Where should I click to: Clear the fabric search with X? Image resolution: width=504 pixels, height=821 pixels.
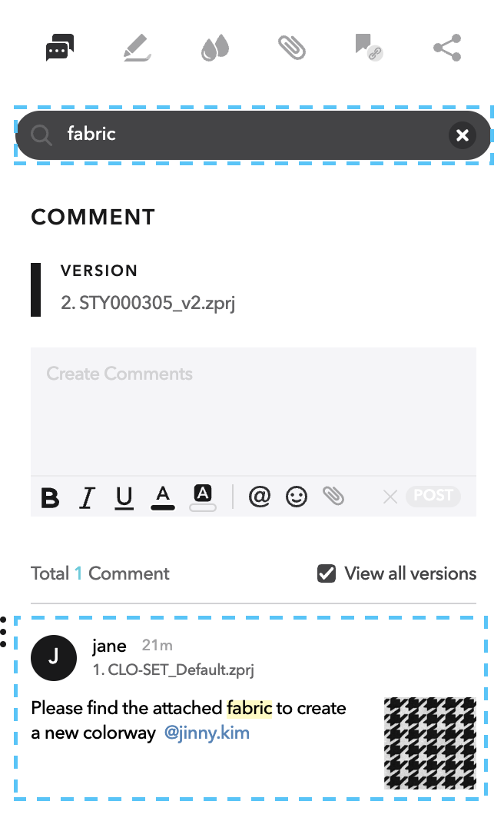click(x=463, y=135)
